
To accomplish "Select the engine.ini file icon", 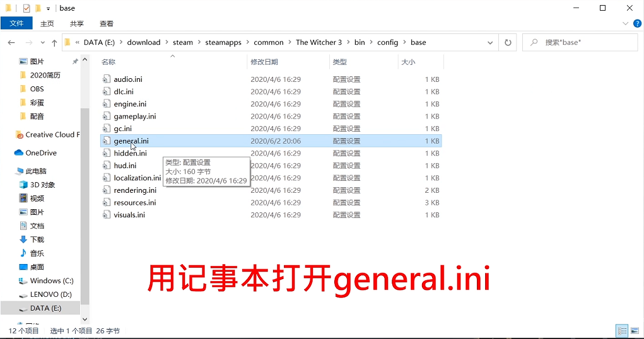I will [x=107, y=104].
